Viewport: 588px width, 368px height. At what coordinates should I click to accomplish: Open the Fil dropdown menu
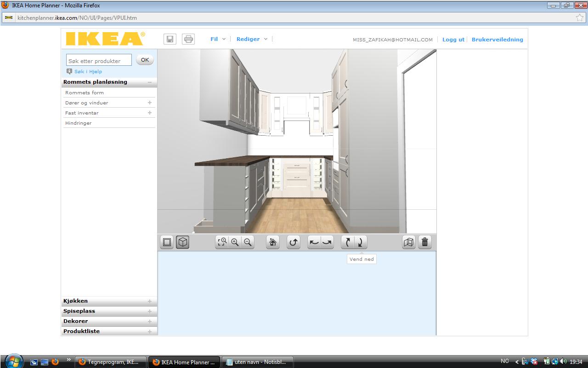click(218, 39)
